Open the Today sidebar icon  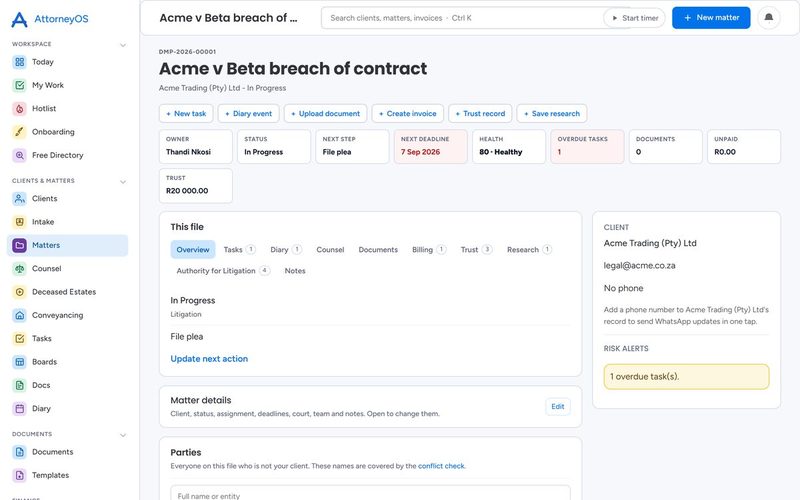coord(19,62)
